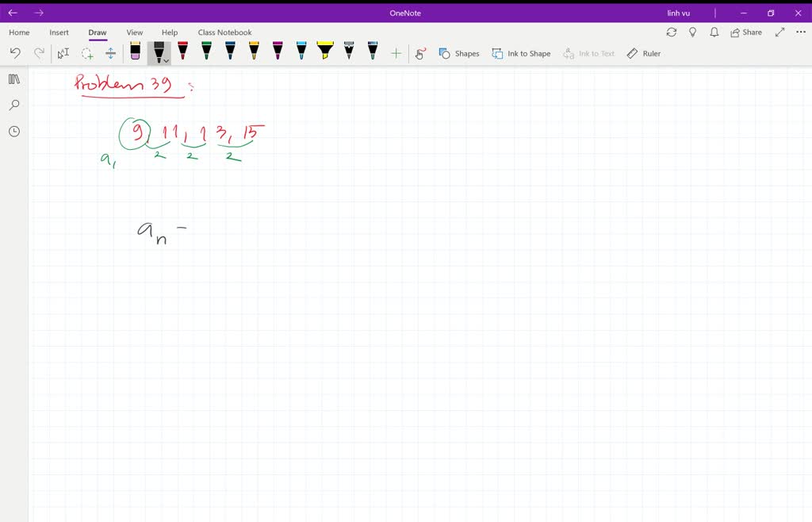
Task: Toggle Draw with Mouse or Touch mode
Action: (x=420, y=53)
